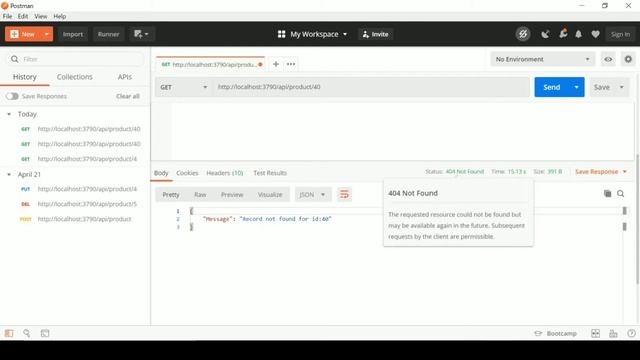
Task: Switch to Visualize response view
Action: point(270,195)
